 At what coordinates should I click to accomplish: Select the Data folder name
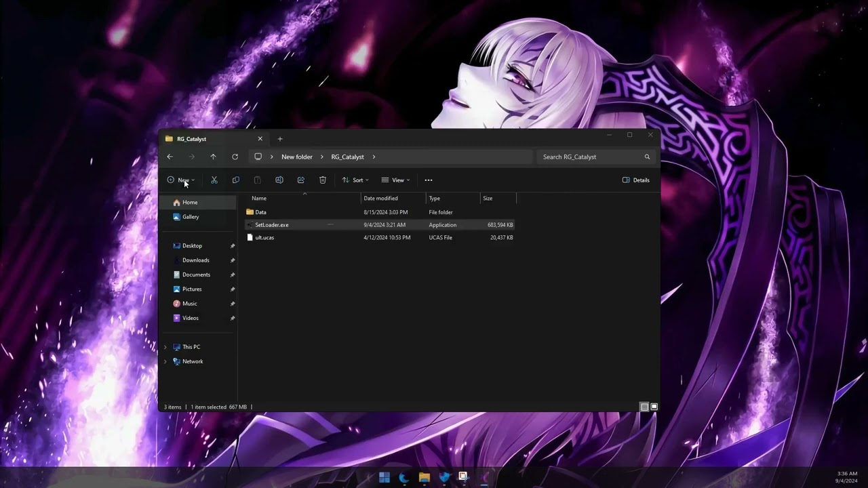261,212
